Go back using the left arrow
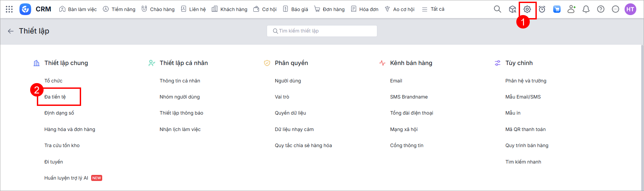This screenshot has height=191, width=644. coord(11,31)
